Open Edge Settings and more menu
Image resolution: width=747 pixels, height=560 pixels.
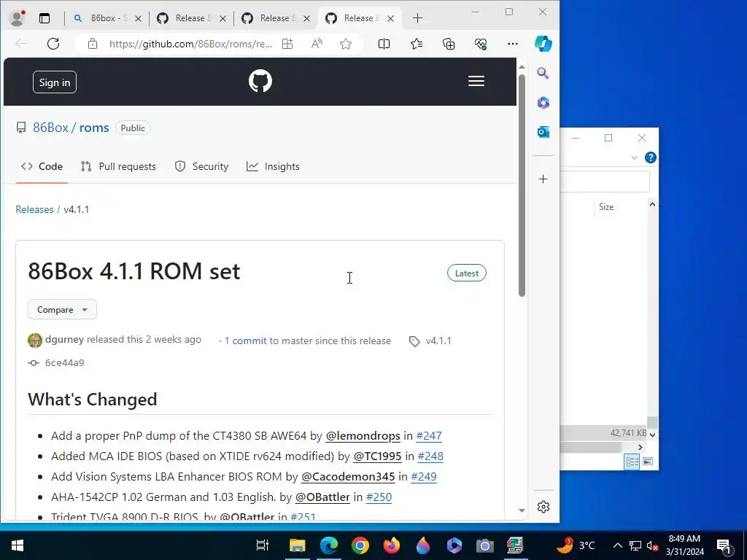coord(513,44)
